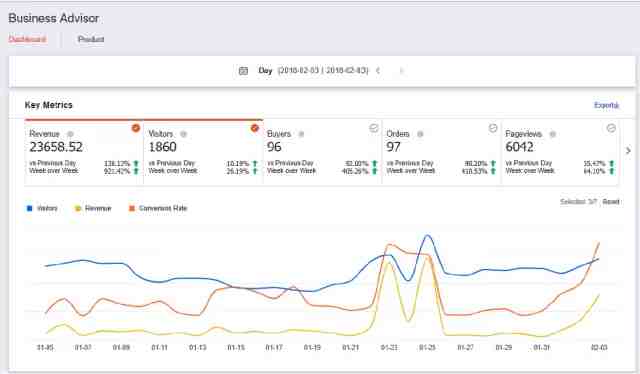Go to previous day with left arrow
The height and width of the screenshot is (374, 640).
(x=378, y=71)
